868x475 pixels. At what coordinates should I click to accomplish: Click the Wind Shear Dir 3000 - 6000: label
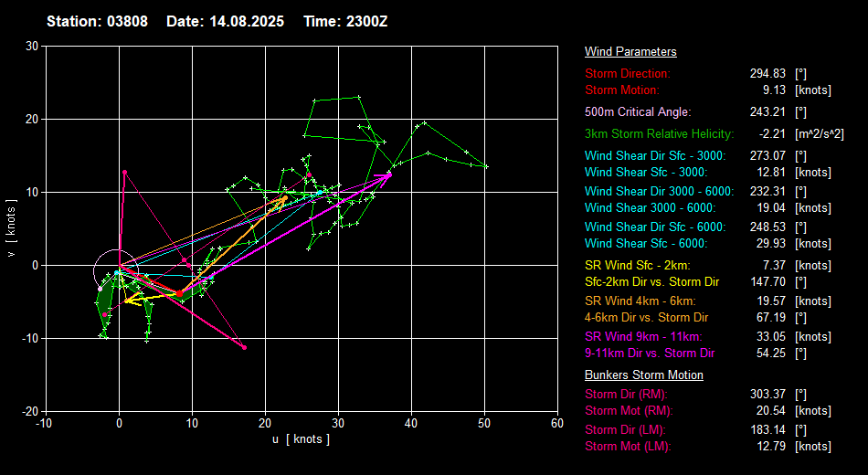click(660, 192)
